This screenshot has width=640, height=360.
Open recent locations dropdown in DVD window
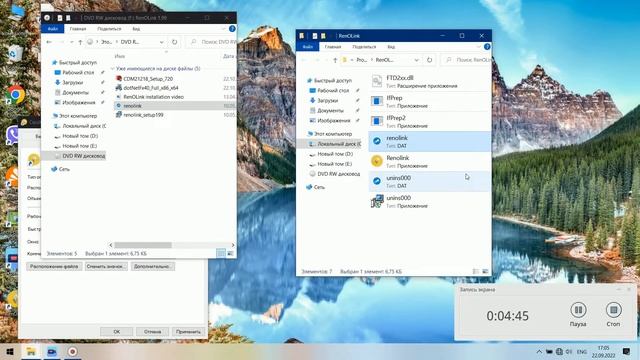(71, 42)
